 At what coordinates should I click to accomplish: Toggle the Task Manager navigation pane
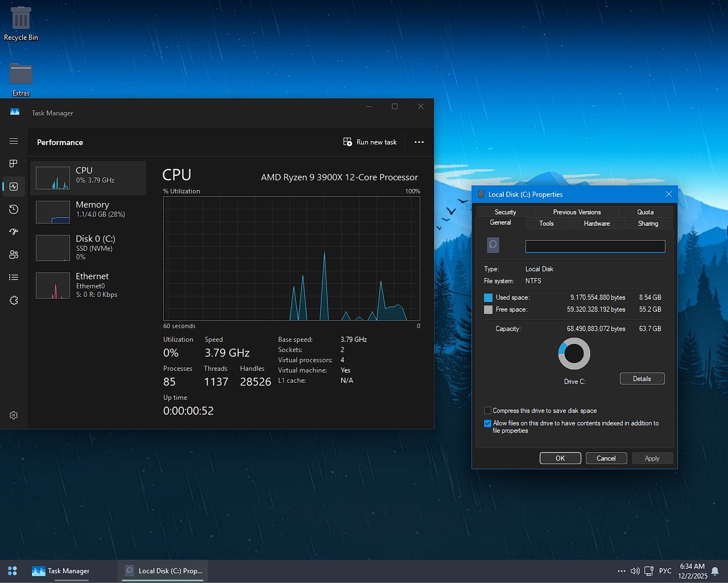coord(14,141)
